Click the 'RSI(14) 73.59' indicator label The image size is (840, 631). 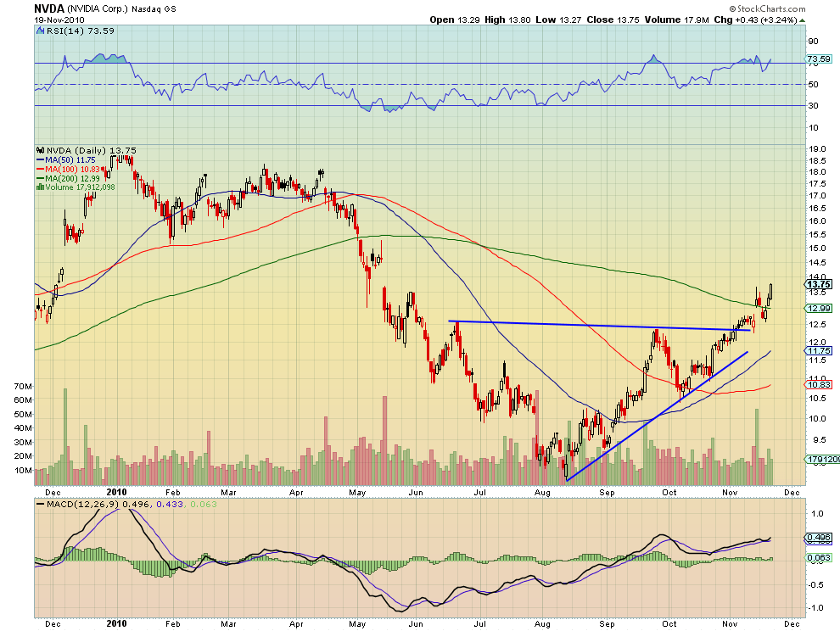pos(81,31)
